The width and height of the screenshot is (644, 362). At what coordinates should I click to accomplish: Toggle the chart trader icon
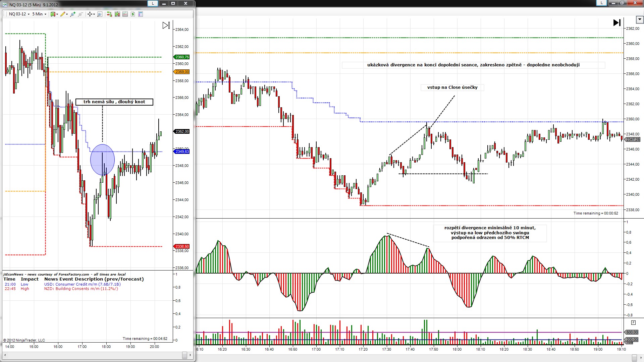[x=109, y=14]
